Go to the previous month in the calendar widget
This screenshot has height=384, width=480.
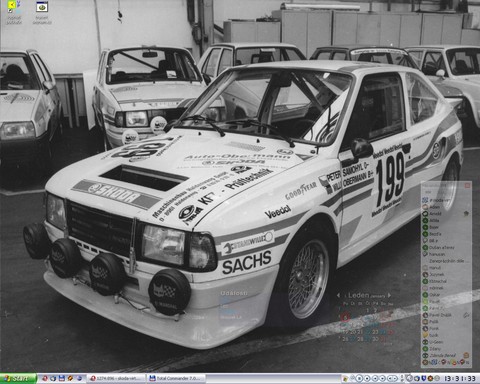pos(338,295)
